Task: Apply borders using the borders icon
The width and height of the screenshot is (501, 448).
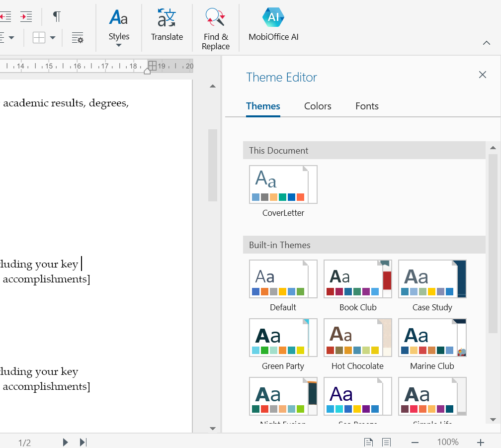Action: tap(39, 38)
